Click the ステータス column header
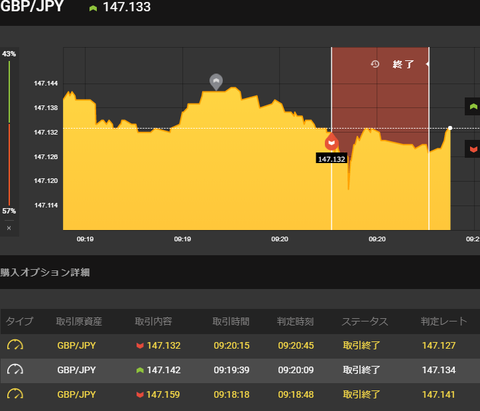 click(x=365, y=321)
